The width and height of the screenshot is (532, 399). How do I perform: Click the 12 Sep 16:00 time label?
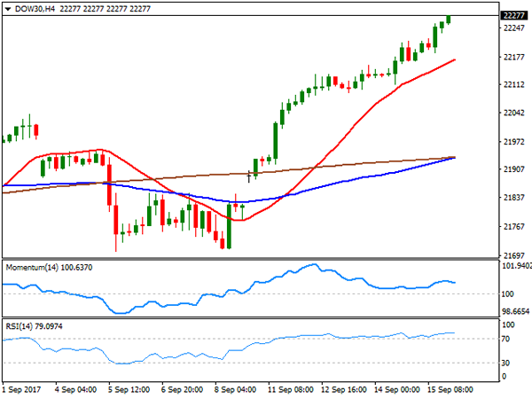pos(344,389)
